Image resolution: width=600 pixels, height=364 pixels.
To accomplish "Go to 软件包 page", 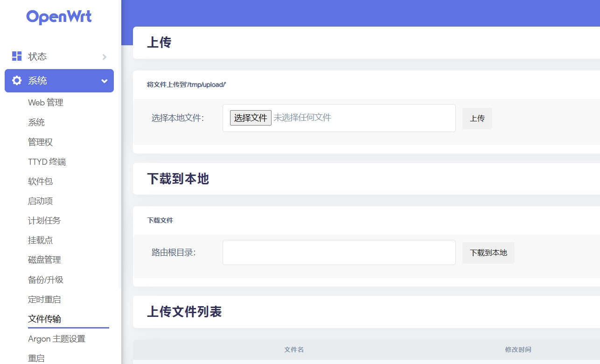I will tap(41, 182).
